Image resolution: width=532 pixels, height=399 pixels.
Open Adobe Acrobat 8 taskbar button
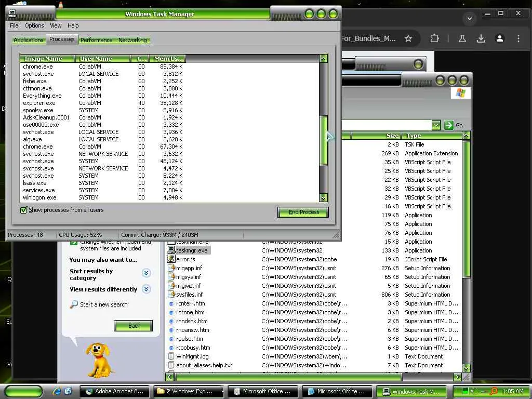[x=114, y=391]
